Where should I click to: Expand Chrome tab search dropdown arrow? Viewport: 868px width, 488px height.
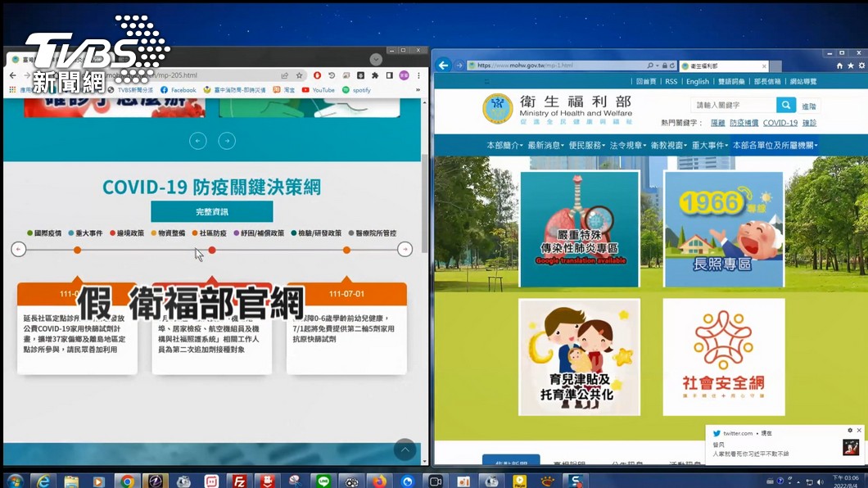[376, 59]
